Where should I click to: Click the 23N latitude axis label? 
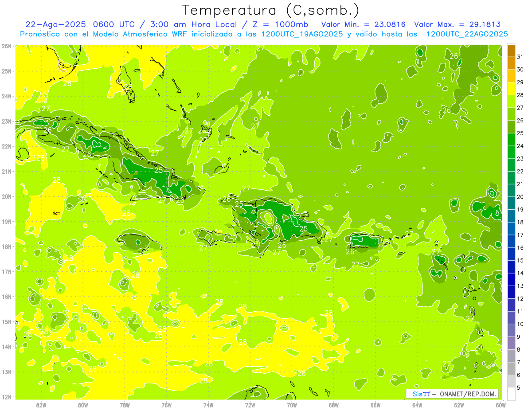pyautogui.click(x=7, y=121)
